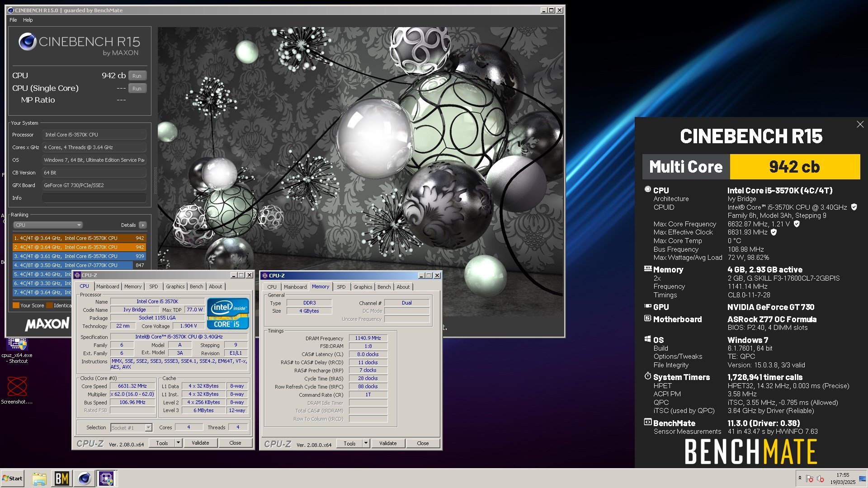Switch to BenchMate via the BM taskbar icon
This screenshot has height=488, width=868.
62,479
